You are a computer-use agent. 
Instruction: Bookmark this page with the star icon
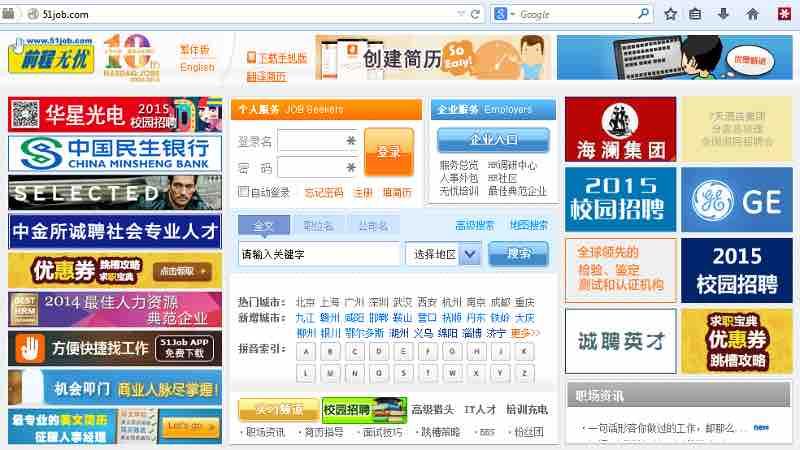pos(670,14)
